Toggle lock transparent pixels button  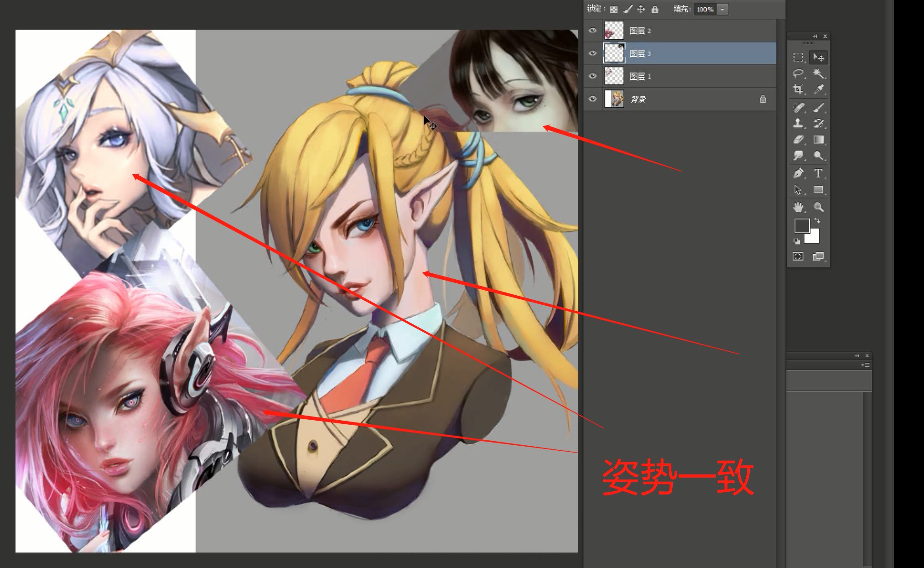point(614,10)
